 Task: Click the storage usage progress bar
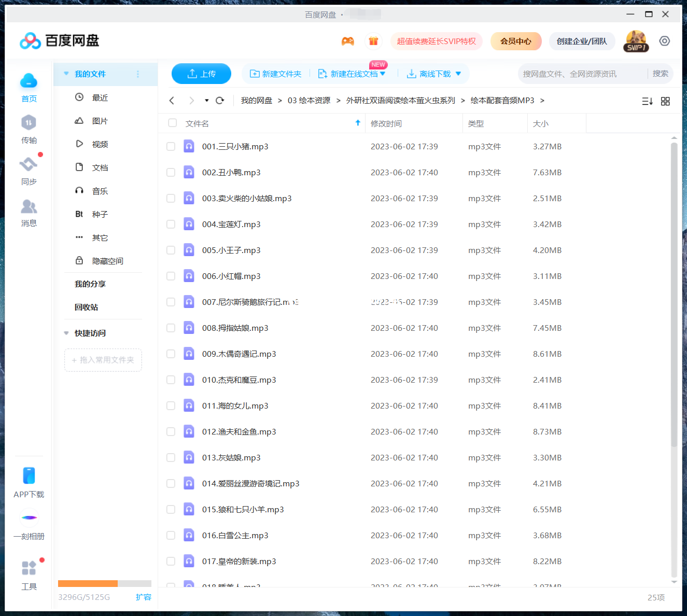(104, 583)
